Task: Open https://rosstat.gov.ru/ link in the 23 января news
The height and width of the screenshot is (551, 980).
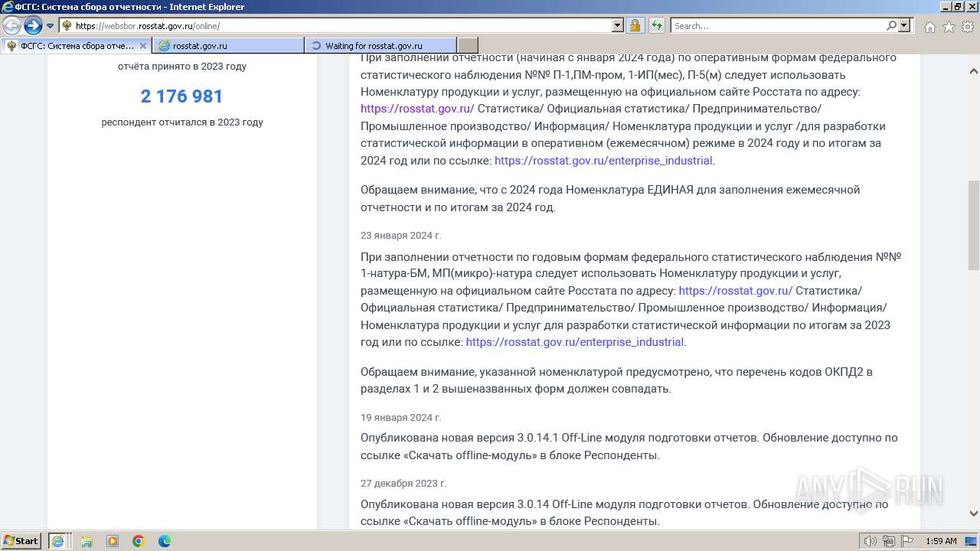Action: click(x=735, y=291)
